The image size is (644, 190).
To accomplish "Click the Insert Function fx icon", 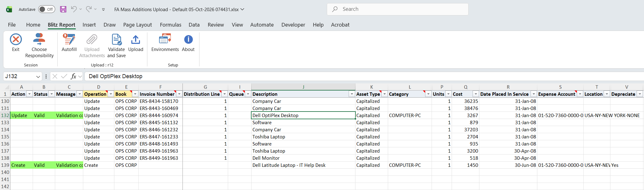I will pos(73,76).
